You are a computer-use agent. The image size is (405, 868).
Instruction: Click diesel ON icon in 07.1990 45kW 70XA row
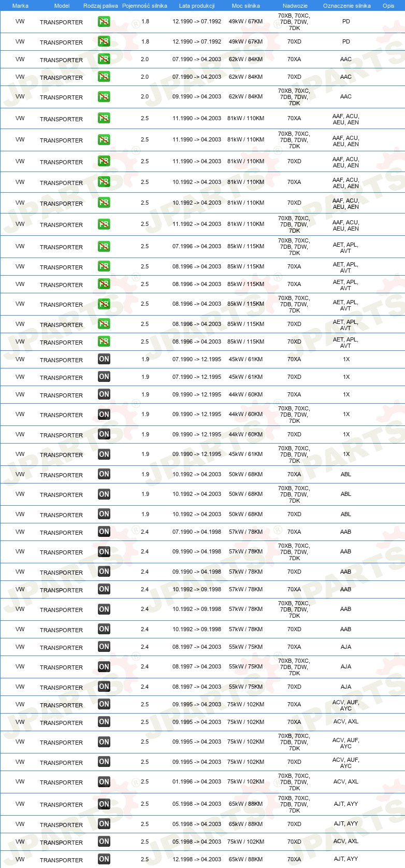point(104,359)
